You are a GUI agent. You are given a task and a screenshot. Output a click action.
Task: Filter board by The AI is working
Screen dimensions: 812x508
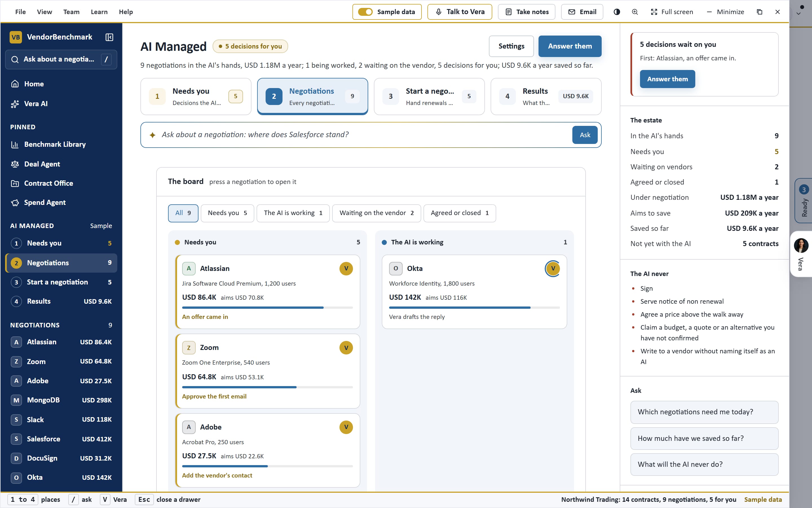[x=293, y=213]
